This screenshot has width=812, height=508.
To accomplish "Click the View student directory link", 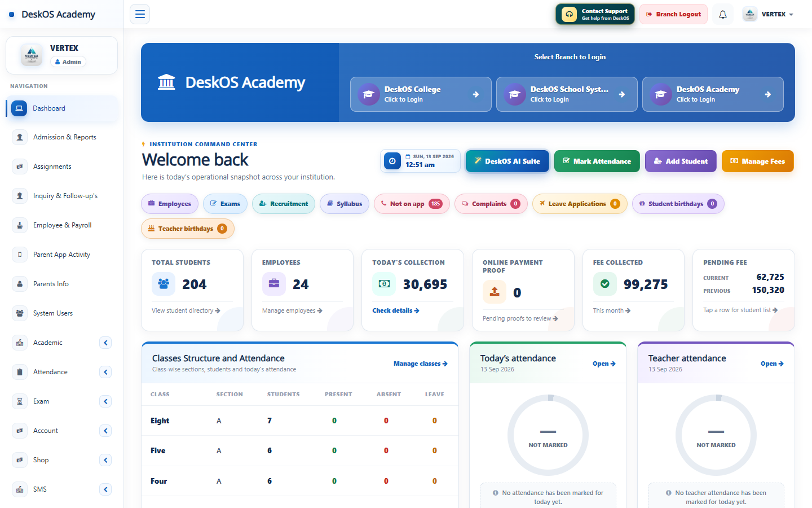I will point(186,310).
